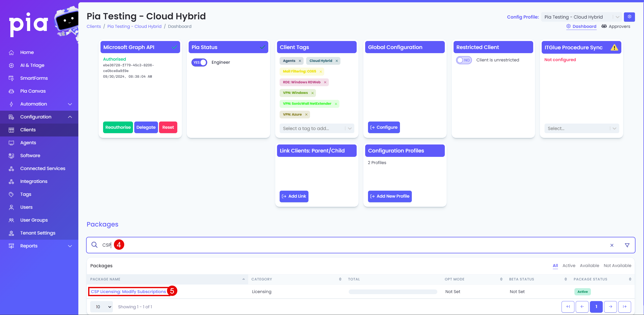Viewport: 644px width, 315px height.
Task: Open the ITGlue Procedure Sync Select dropdown
Action: 582,128
